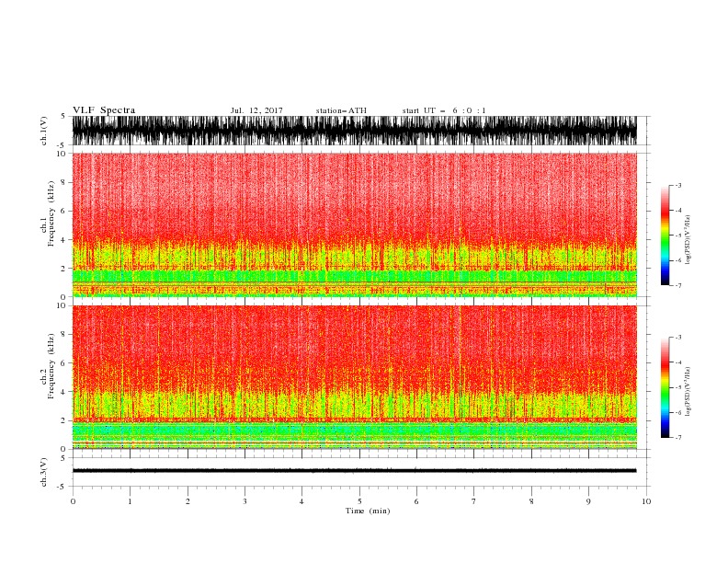Click the time axis tick label "5"

(x=359, y=501)
